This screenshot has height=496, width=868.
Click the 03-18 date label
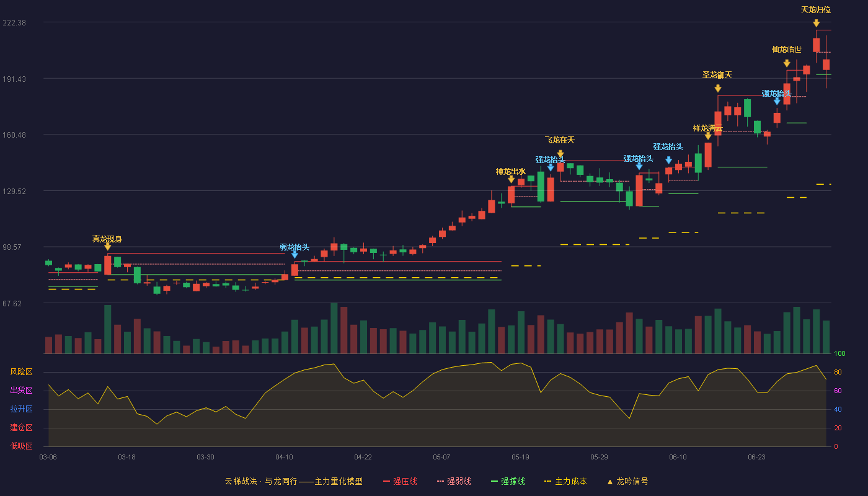coord(126,457)
